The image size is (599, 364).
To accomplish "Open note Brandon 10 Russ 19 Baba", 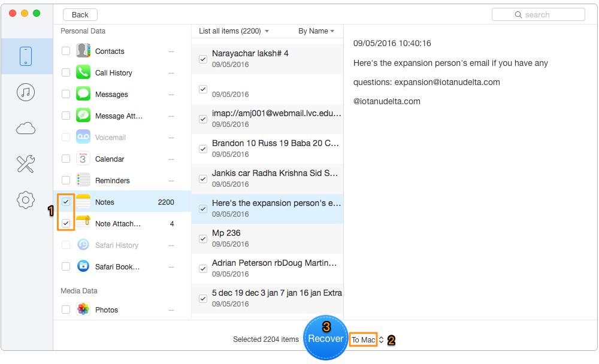I will pos(267,148).
